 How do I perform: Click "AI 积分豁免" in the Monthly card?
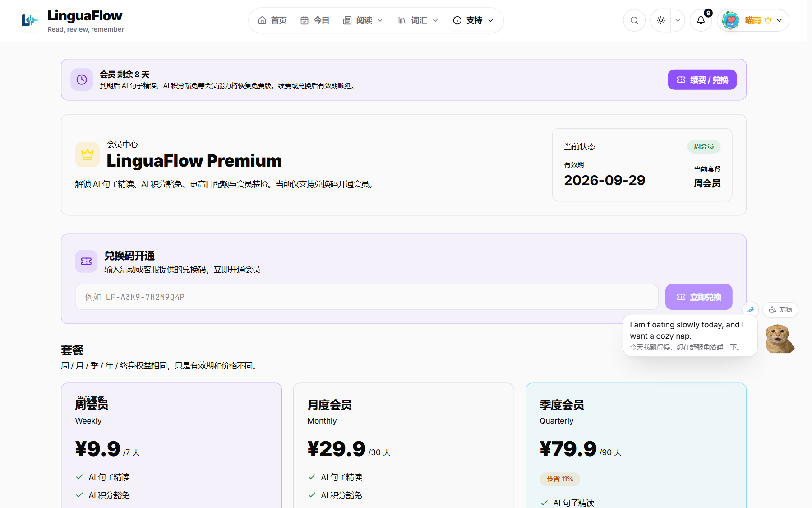point(341,495)
